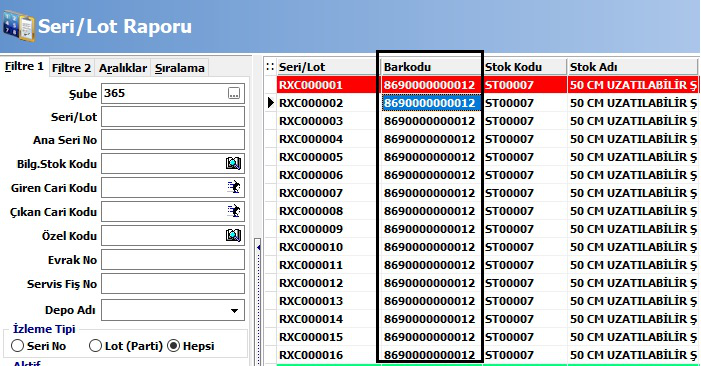Focus the Bilg.Stok Kodu field

(x=173, y=164)
